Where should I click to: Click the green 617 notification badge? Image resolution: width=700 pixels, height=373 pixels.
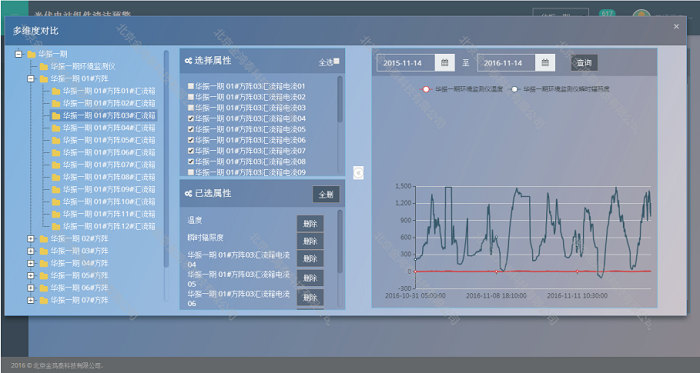(x=607, y=14)
